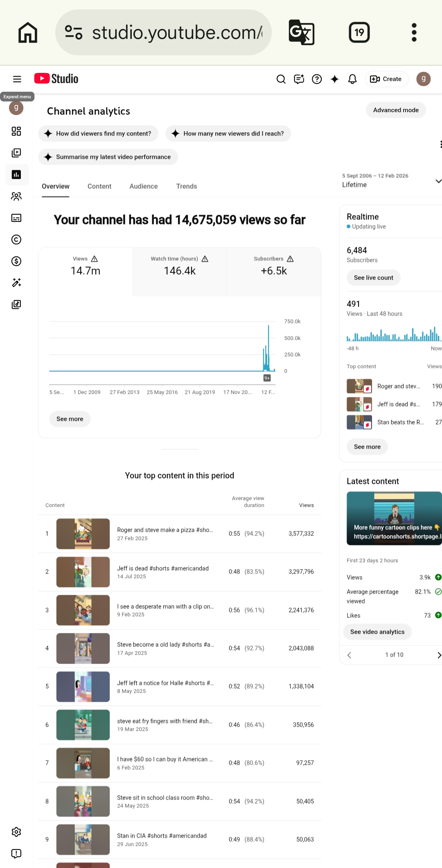The width and height of the screenshot is (442, 868).
Task: Open Earn dollar icon in sidebar
Action: click(x=16, y=261)
